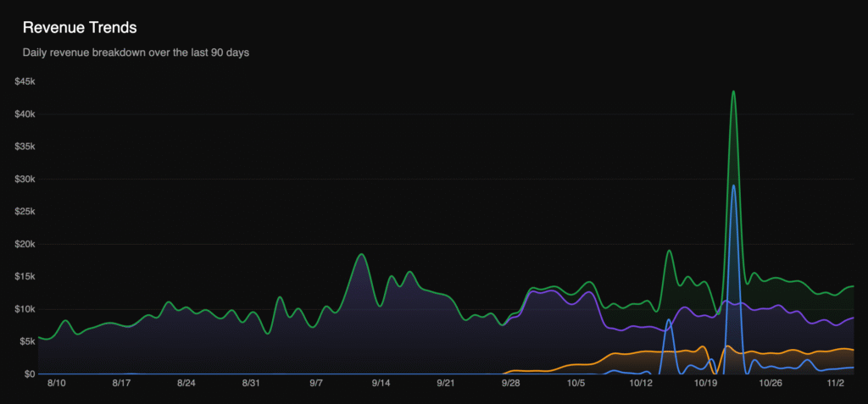Select the 11/2 date label
868x404 pixels.
836,384
